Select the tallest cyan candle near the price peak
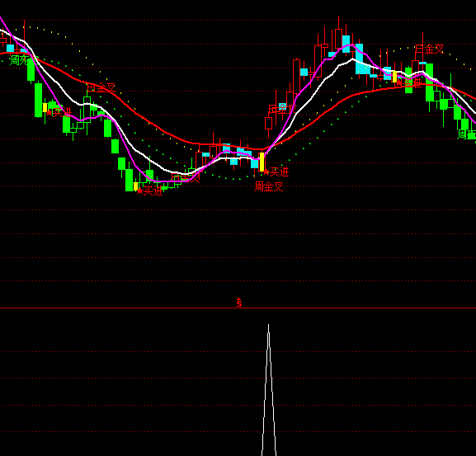This screenshot has width=476, height=456. tap(359, 59)
